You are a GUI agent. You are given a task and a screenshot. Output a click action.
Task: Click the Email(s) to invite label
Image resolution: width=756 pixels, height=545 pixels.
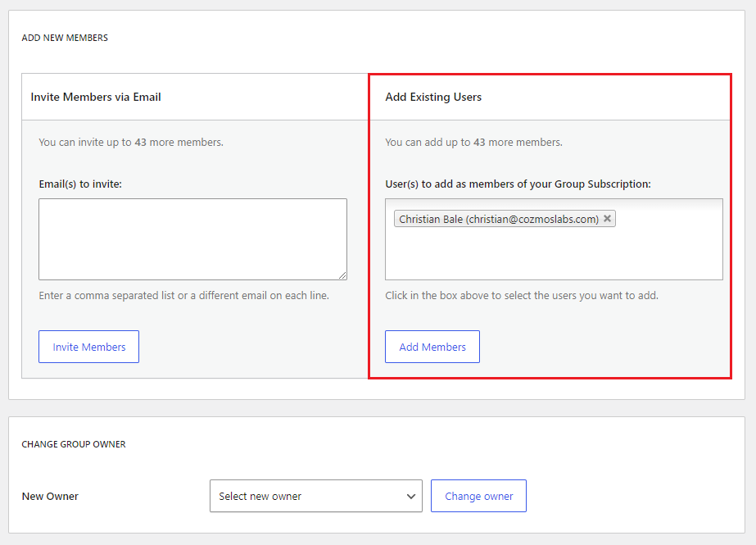(80, 184)
